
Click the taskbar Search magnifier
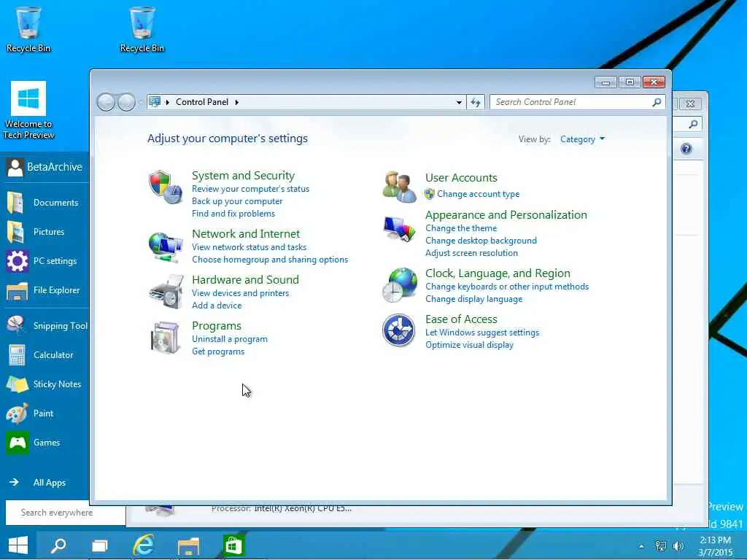[58, 545]
